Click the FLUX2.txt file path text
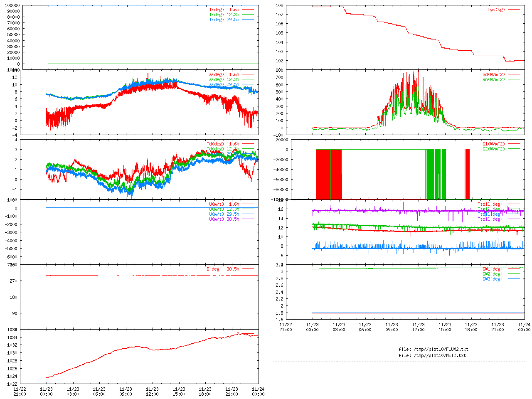The height and width of the screenshot is (399, 532). point(433,349)
